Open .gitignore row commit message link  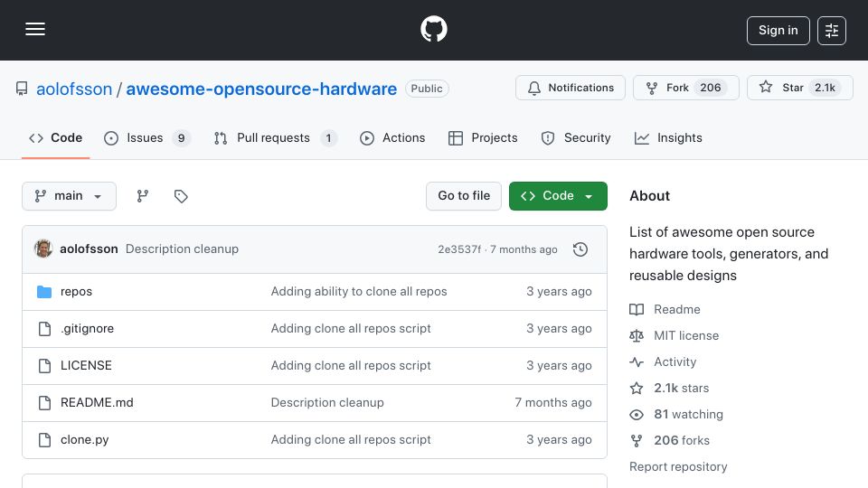pos(351,329)
